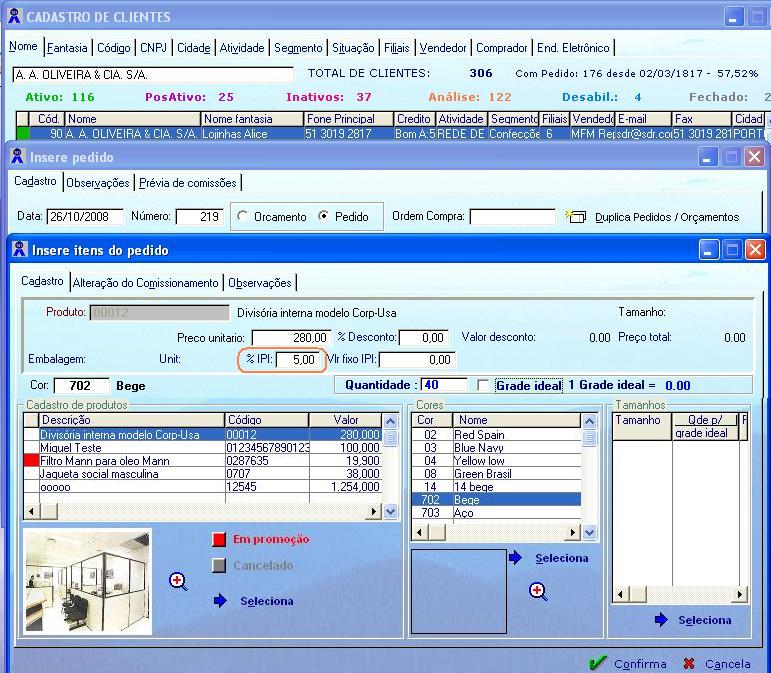
Task: Click the % Desconto field
Action: (x=423, y=337)
